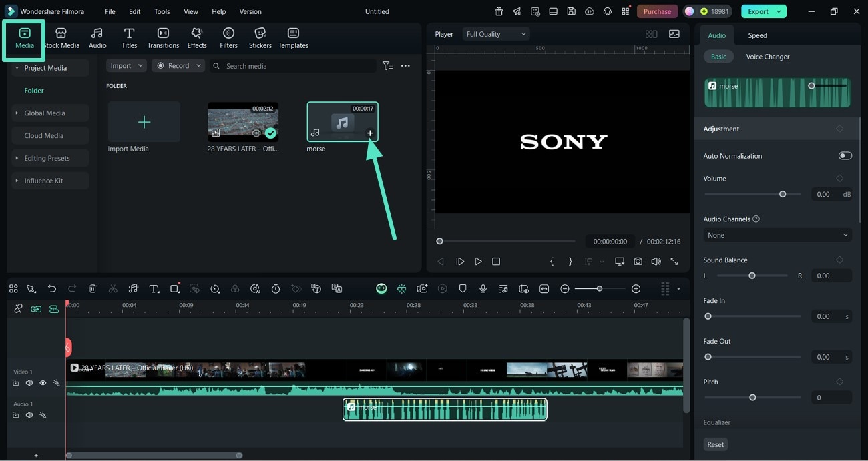Click the Split scissors icon
This screenshot has width=868, height=461.
pos(113,288)
